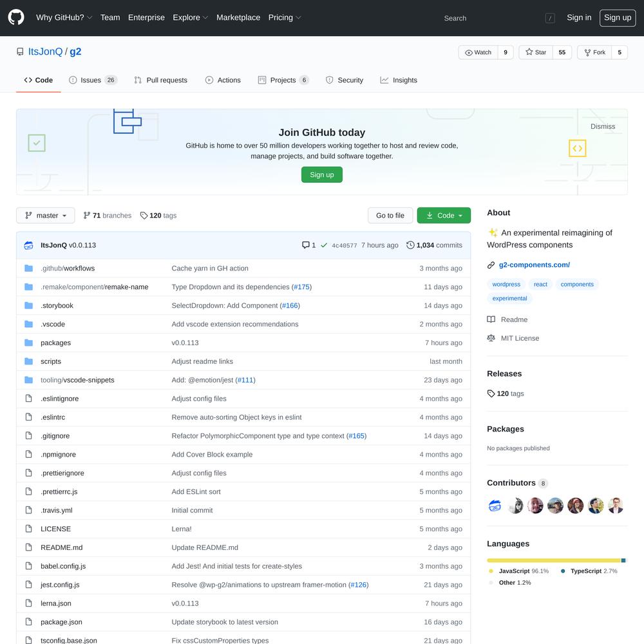
Task: Click the header Sign up button
Action: (618, 17)
